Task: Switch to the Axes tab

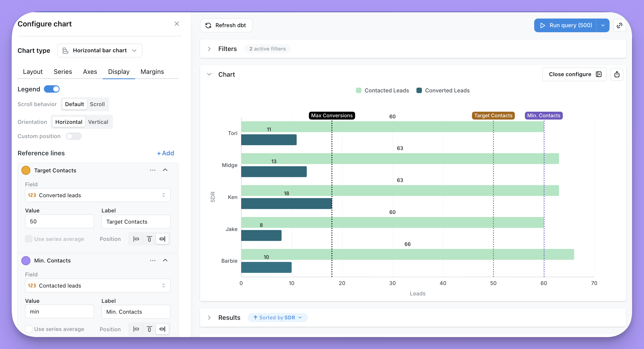Action: click(x=90, y=72)
